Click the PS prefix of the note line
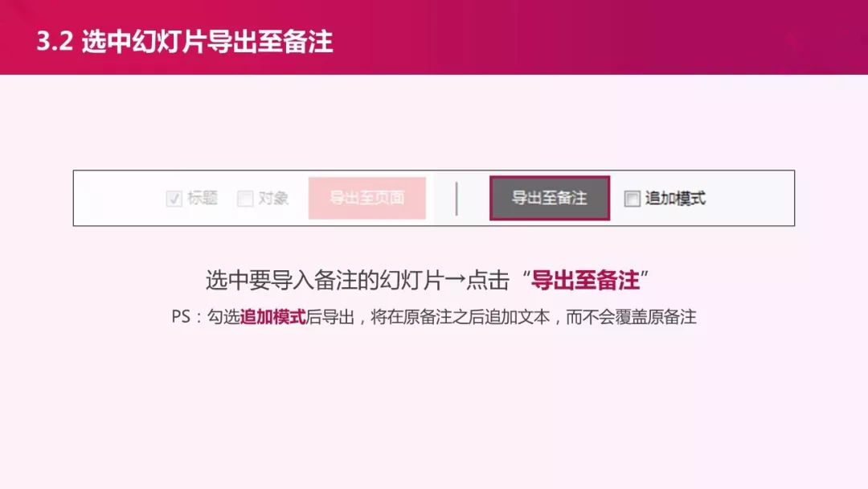Viewport: 868px width, 489px height. click(181, 317)
